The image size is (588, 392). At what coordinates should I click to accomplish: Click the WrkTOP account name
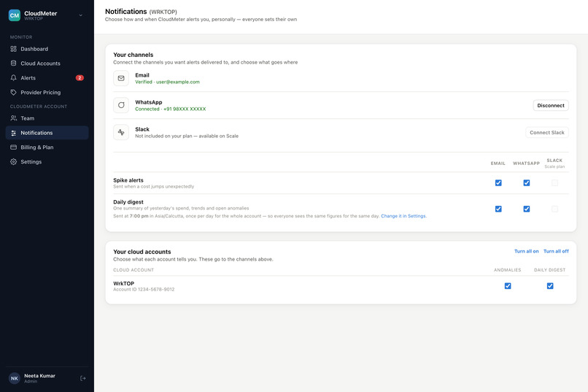tap(123, 283)
